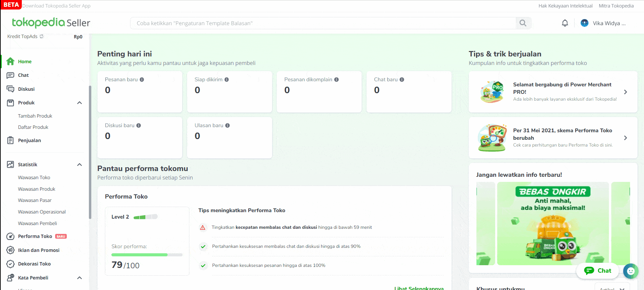Open Mitra Tokopedia link
Image resolution: width=644 pixels, height=290 pixels.
click(x=616, y=6)
